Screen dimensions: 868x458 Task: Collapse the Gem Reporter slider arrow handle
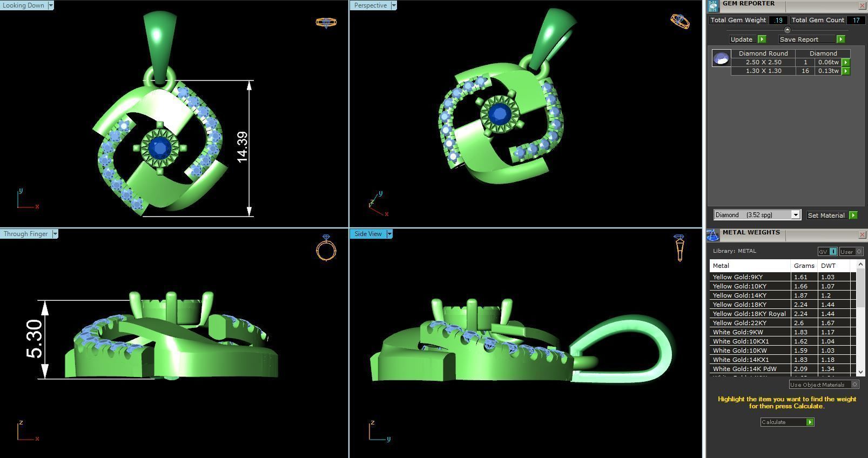(x=787, y=30)
